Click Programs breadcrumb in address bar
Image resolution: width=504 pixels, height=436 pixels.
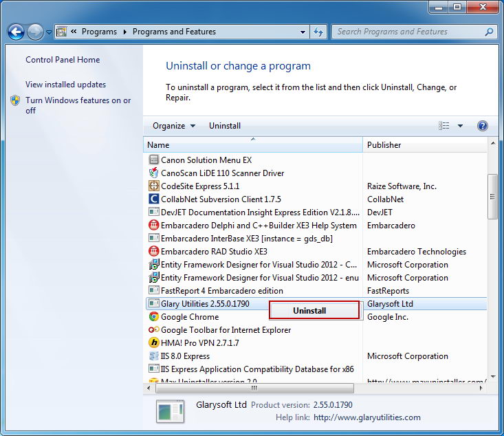[99, 32]
